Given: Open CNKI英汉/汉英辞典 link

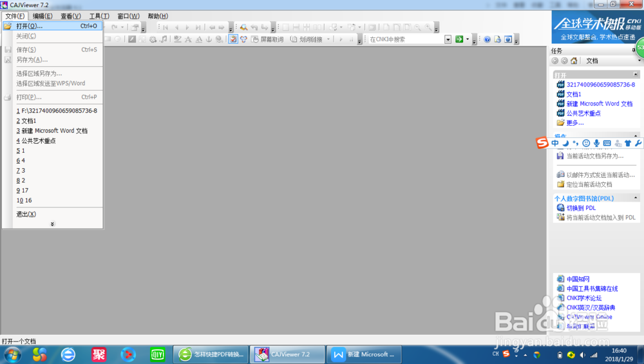Looking at the screenshot, I should click(591, 307).
